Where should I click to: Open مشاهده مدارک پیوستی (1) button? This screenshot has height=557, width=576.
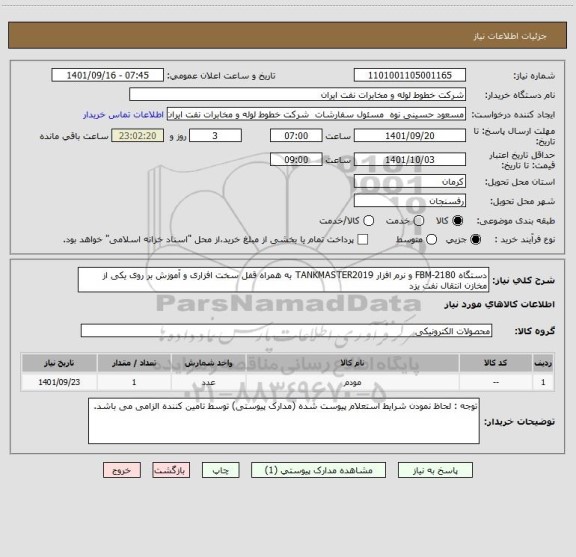318,470
